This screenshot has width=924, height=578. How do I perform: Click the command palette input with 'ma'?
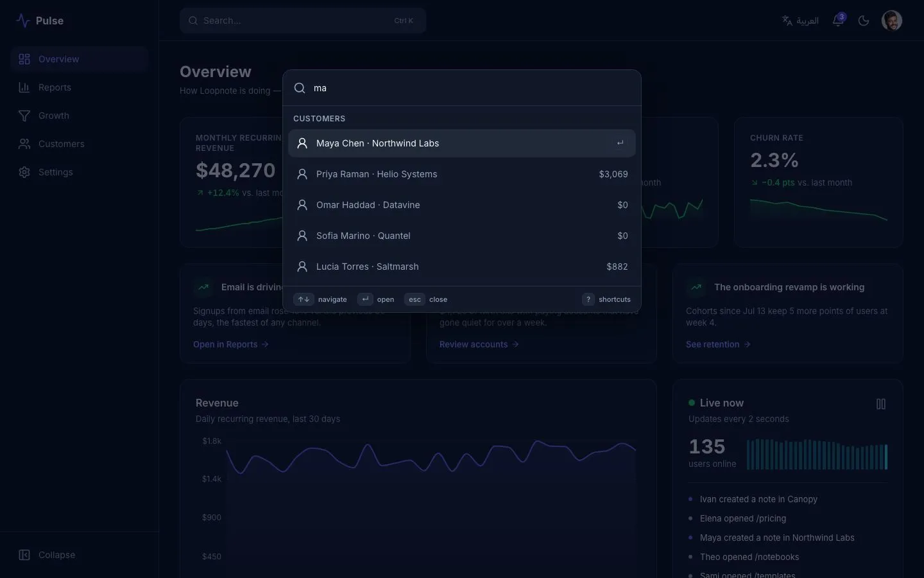point(472,88)
